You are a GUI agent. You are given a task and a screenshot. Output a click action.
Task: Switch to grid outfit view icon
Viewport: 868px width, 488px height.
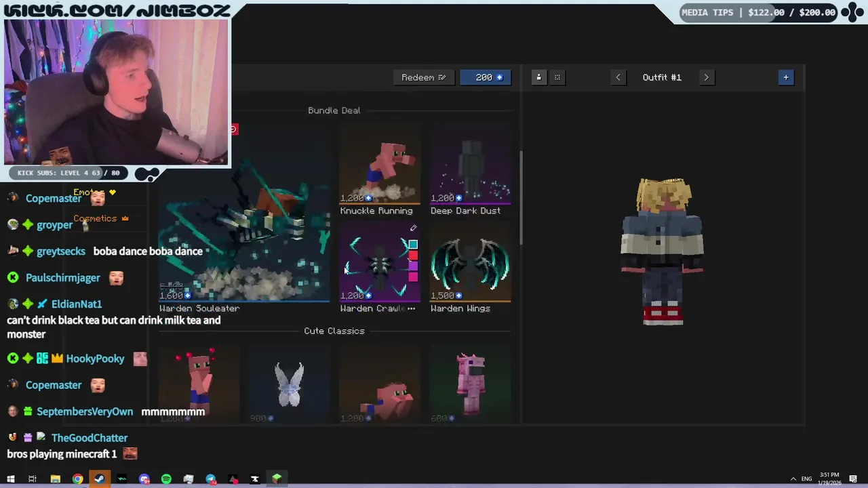(557, 77)
